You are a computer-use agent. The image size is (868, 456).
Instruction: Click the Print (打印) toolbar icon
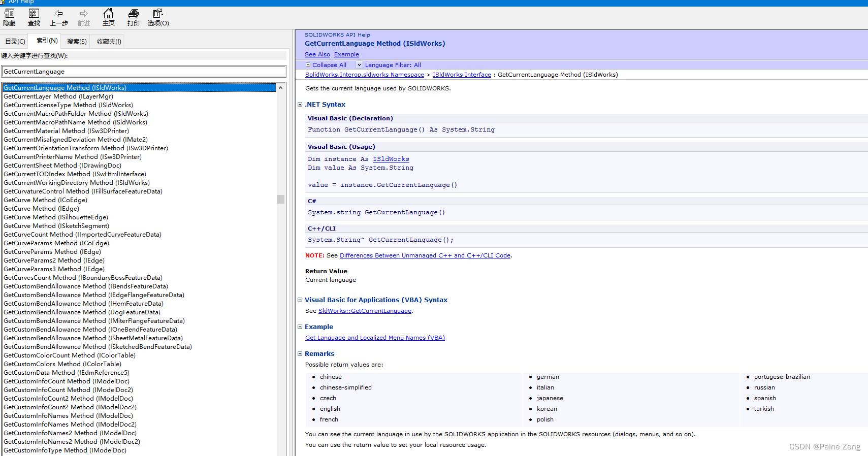point(134,17)
